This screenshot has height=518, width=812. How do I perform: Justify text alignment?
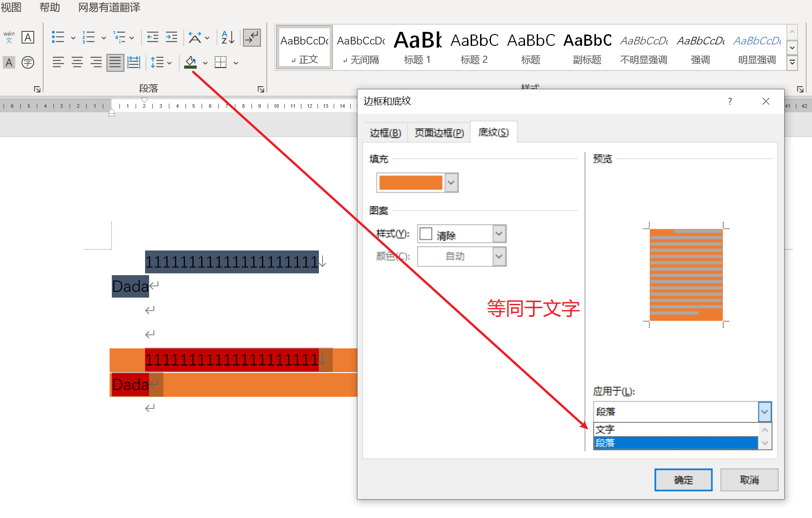115,62
